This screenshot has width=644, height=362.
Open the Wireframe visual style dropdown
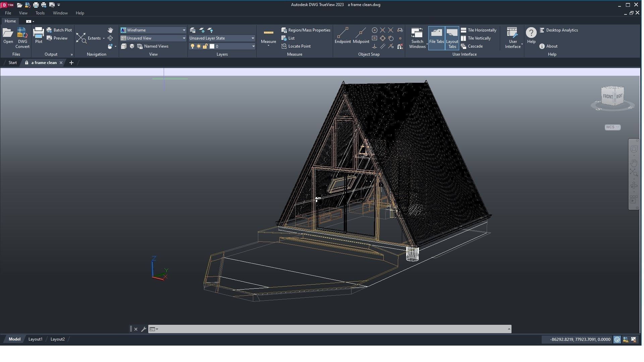(153, 30)
